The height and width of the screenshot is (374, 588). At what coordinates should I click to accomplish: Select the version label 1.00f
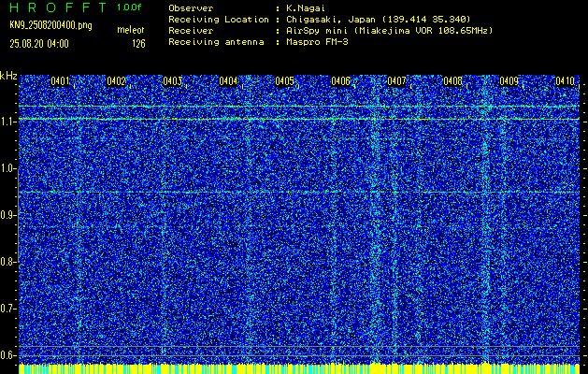pyautogui.click(x=129, y=7)
